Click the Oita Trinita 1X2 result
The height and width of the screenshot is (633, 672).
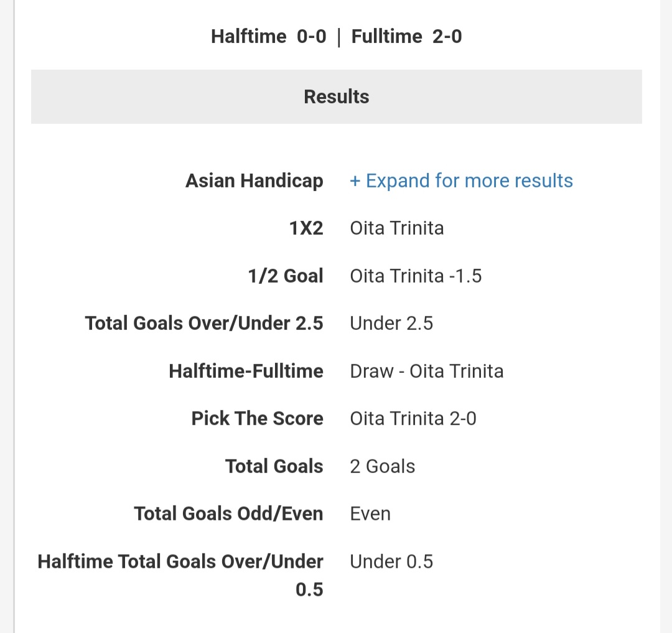(x=397, y=228)
